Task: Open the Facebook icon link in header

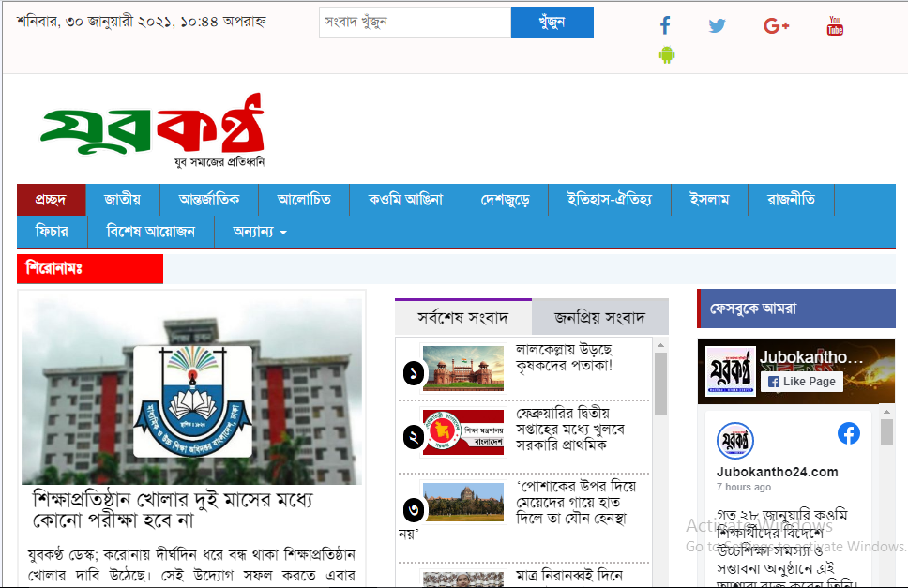Action: coord(665,25)
